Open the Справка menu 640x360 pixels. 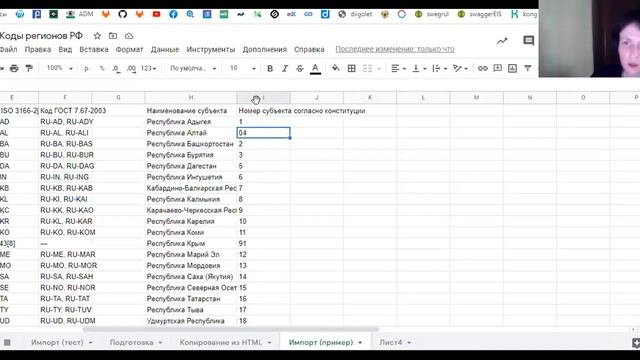309,49
